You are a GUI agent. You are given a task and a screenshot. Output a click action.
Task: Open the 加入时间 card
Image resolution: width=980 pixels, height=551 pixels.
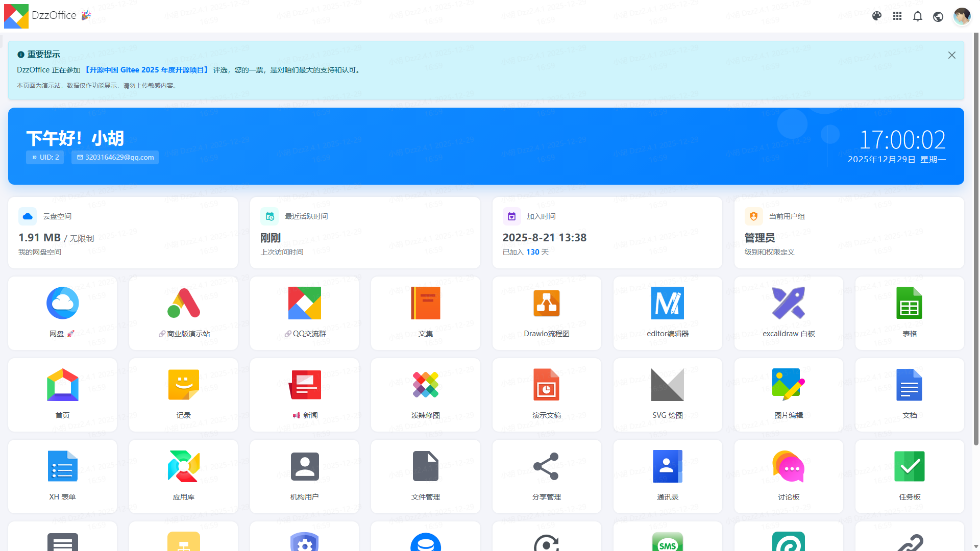click(x=607, y=233)
